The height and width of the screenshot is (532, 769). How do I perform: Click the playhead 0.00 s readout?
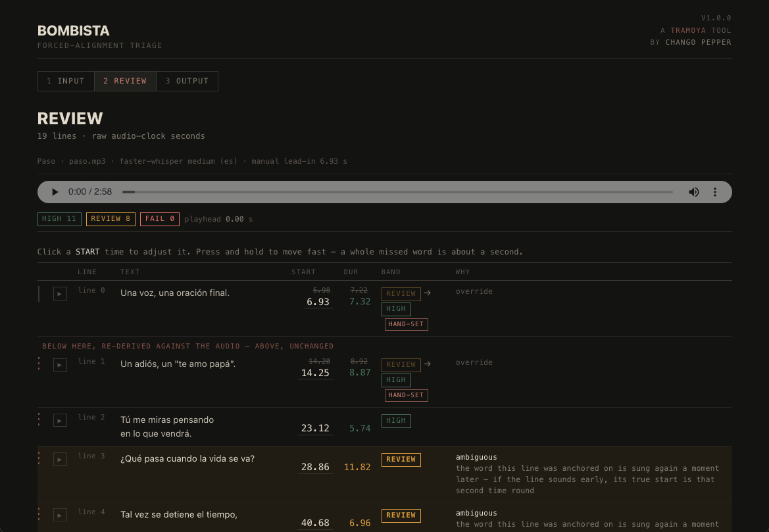[x=219, y=219]
